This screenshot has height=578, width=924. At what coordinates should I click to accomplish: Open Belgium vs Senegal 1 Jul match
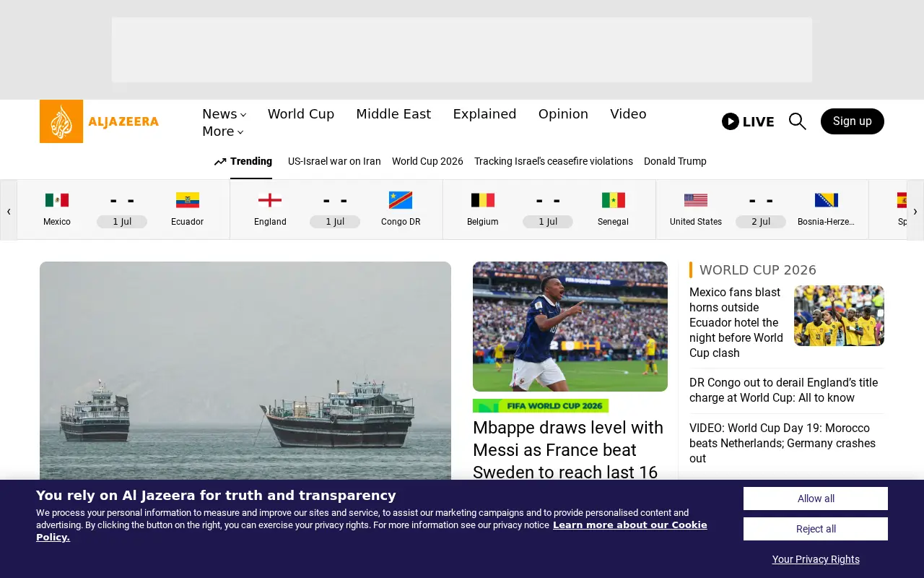[548, 210]
